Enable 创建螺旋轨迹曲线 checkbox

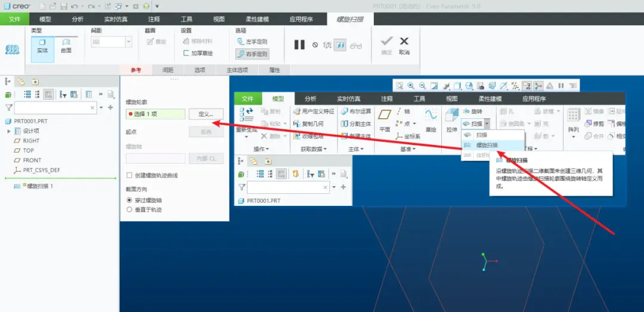click(x=129, y=175)
